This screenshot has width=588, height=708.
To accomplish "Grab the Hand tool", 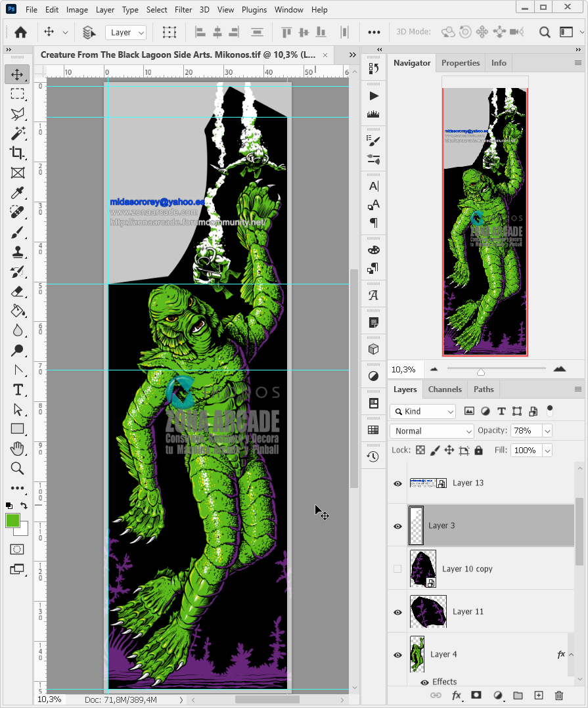I will click(x=17, y=449).
